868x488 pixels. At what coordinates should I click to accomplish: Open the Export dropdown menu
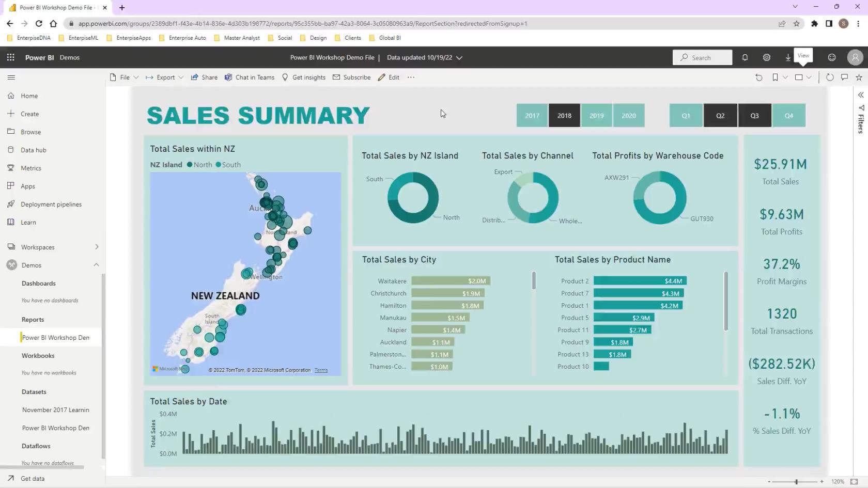(165, 77)
